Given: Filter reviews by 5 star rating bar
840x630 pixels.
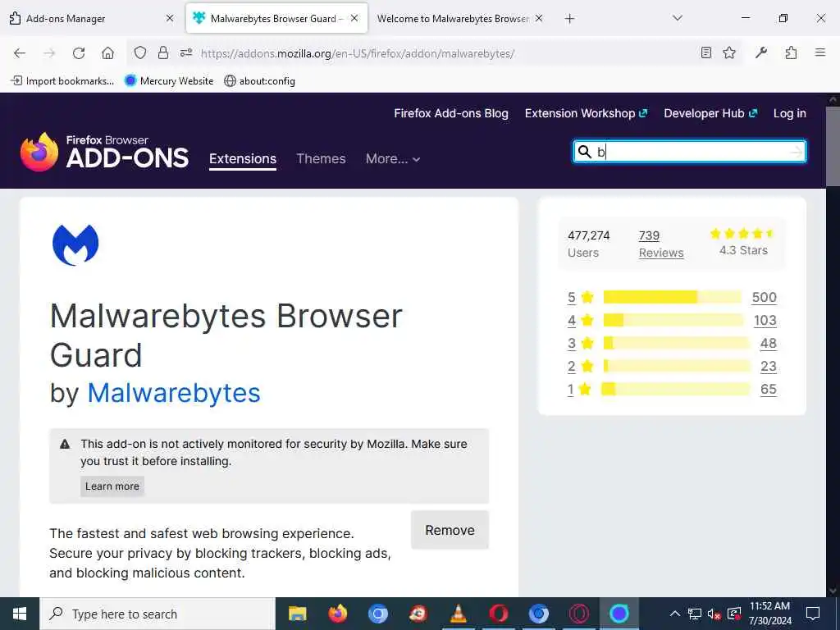Looking at the screenshot, I should click(673, 297).
